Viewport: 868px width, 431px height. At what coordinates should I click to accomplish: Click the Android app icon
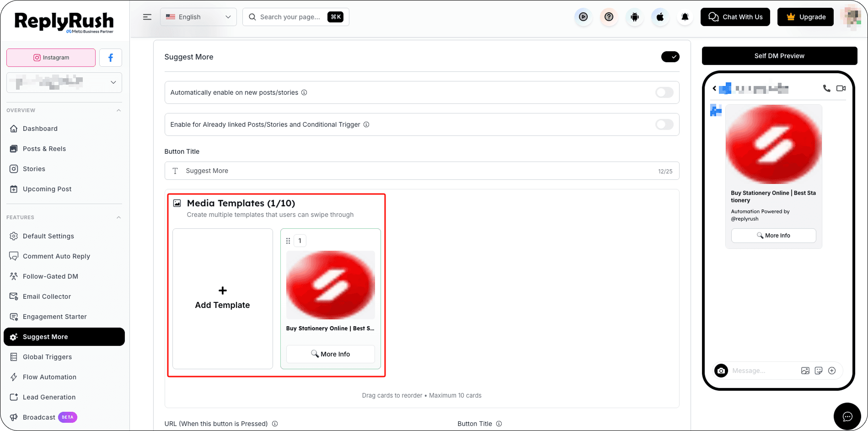pyautogui.click(x=635, y=17)
